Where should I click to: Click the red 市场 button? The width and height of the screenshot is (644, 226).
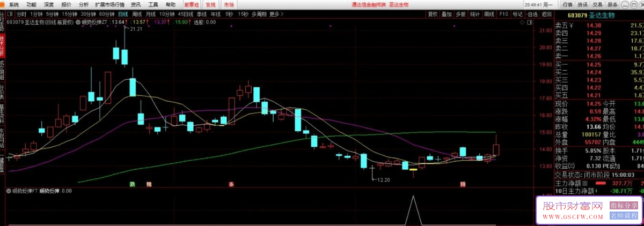click(x=229, y=4)
